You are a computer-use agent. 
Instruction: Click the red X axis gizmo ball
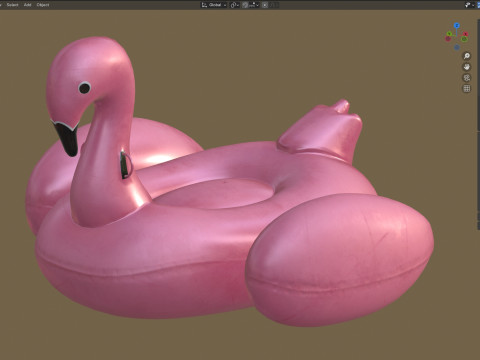tap(466, 34)
